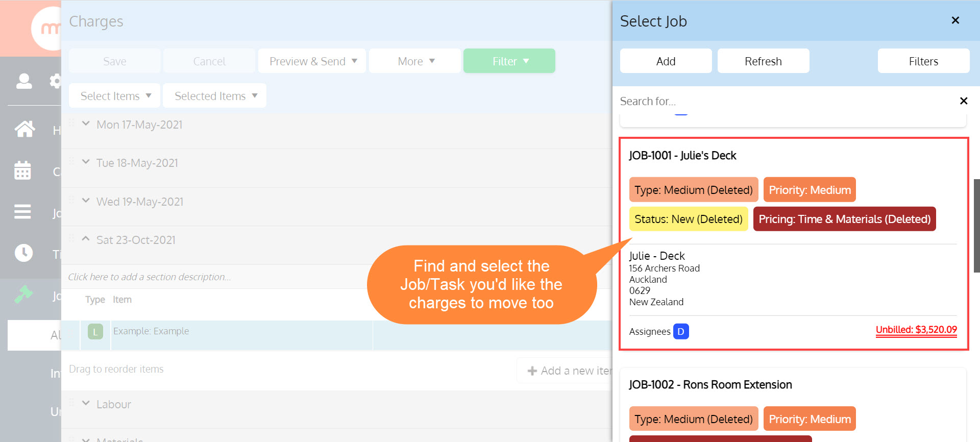Grab the drag handle beside Tue 18-May-2021
Screen dimensions: 980x442
[x=71, y=161]
